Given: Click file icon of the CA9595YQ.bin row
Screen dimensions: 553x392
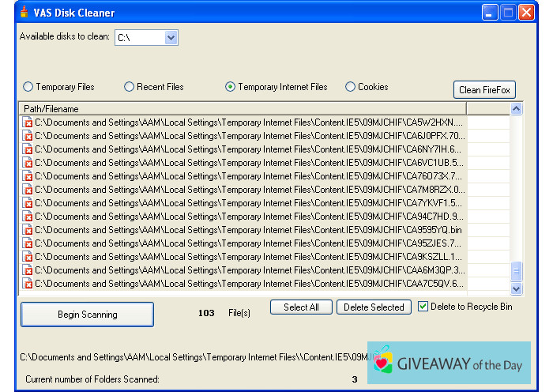Looking at the screenshot, I should point(28,230).
